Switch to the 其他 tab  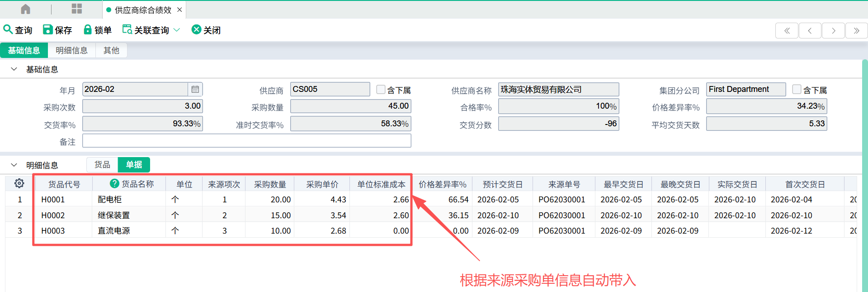[111, 50]
